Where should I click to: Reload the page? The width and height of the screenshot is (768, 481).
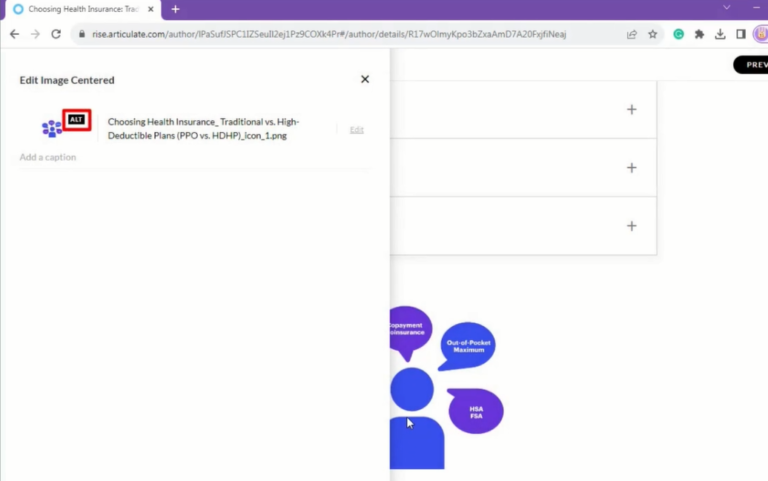click(x=56, y=34)
